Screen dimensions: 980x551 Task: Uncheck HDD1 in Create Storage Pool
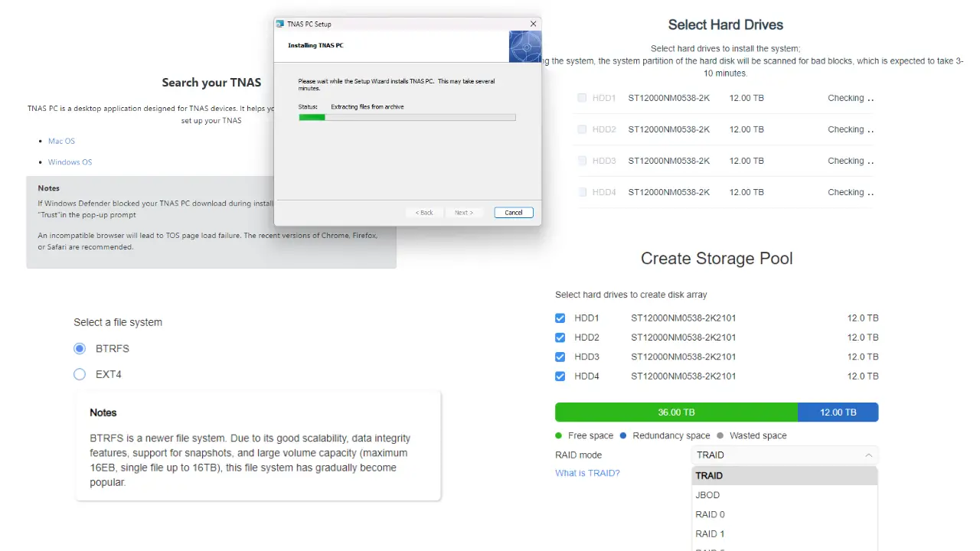pyautogui.click(x=560, y=318)
